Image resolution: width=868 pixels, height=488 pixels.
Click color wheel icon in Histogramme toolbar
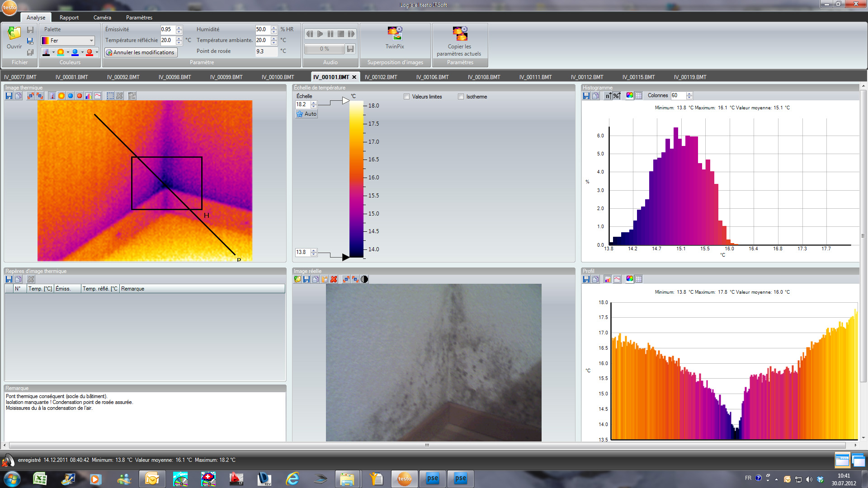(629, 95)
